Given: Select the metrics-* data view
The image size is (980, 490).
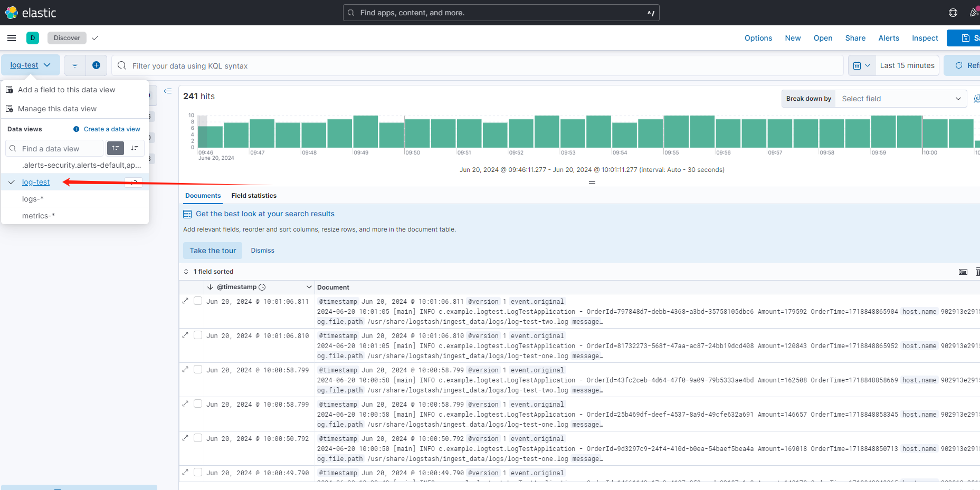Looking at the screenshot, I should point(75,216).
